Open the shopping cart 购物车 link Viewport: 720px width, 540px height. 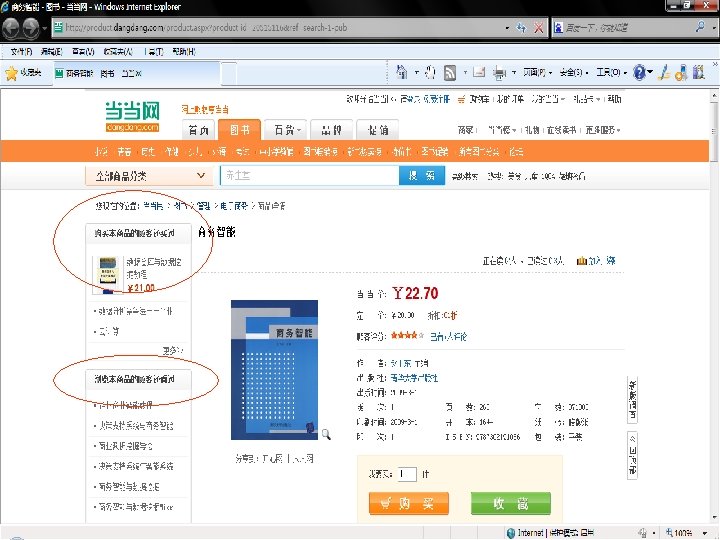click(479, 99)
